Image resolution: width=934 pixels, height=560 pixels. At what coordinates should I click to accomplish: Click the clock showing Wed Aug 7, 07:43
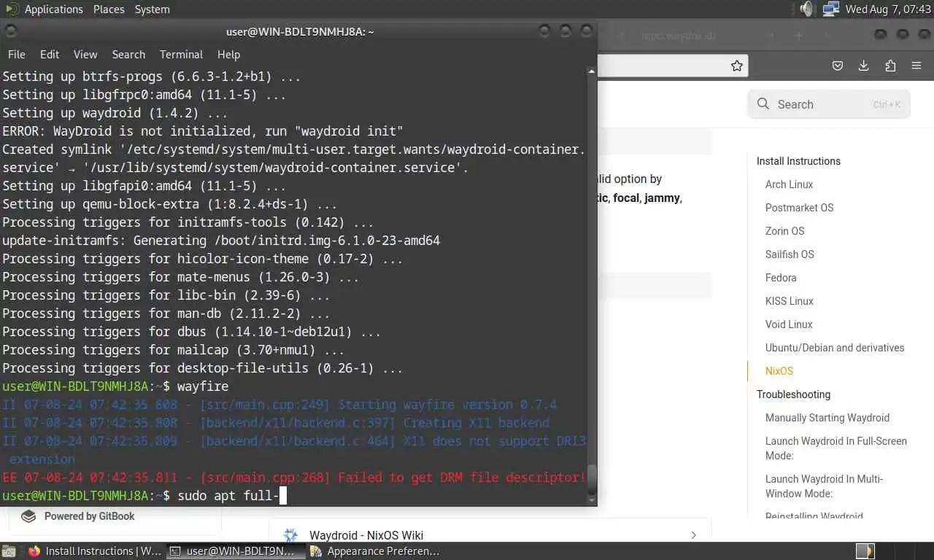coord(887,9)
